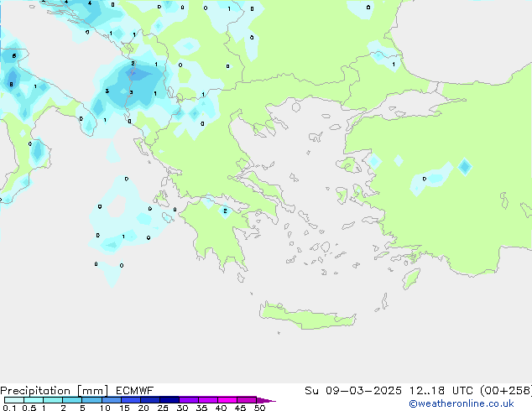Click the '50' legend scale label
532x411 pixels.
click(x=259, y=408)
